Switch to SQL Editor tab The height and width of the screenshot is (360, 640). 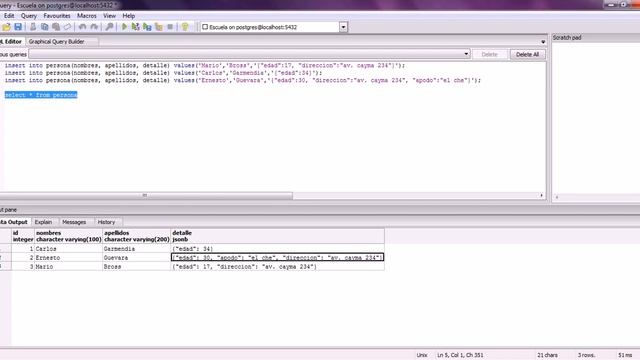point(12,42)
